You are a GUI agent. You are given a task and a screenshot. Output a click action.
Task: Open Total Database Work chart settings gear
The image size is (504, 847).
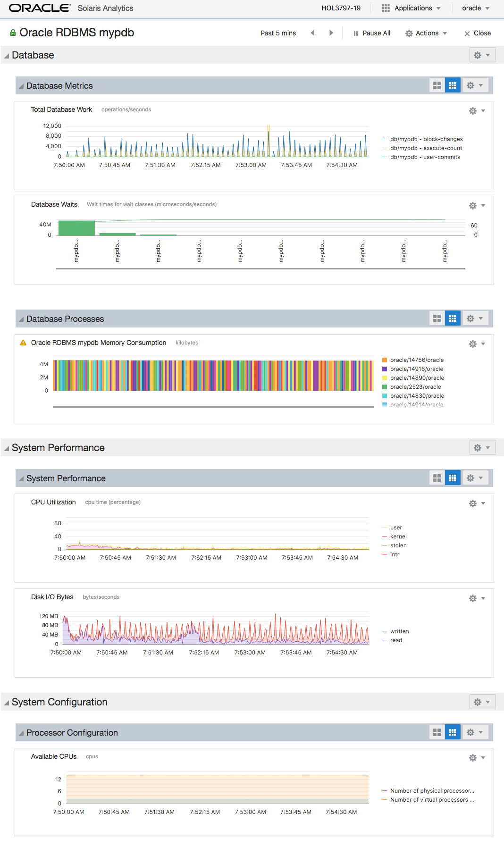(x=473, y=111)
